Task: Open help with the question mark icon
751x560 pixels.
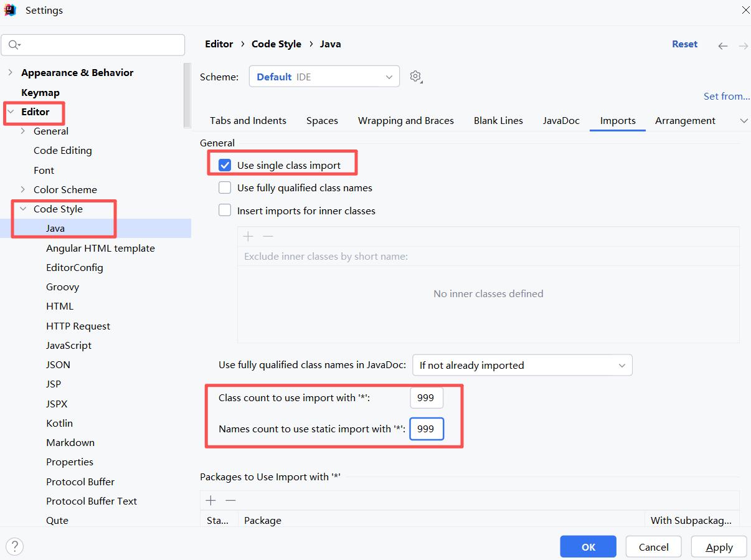Action: (x=14, y=546)
